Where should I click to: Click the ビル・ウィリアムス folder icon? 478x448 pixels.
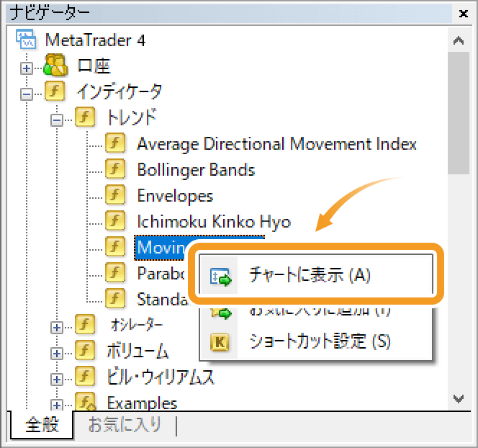[85, 376]
